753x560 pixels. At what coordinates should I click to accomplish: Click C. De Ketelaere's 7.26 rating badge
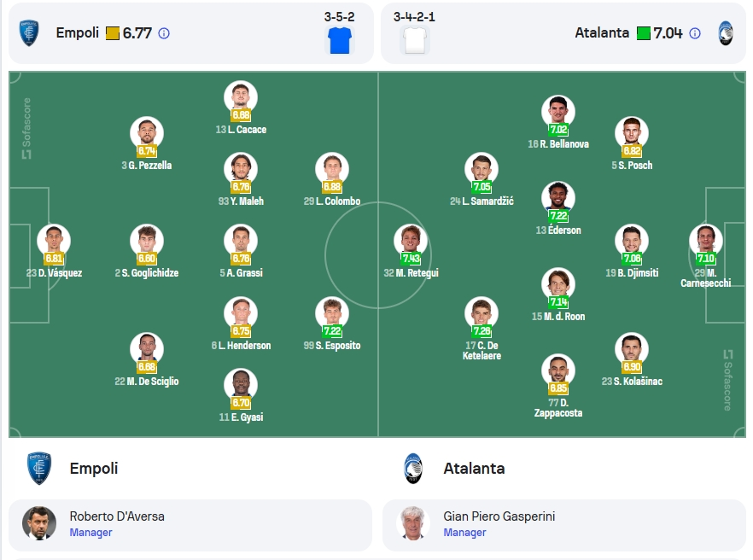click(482, 331)
